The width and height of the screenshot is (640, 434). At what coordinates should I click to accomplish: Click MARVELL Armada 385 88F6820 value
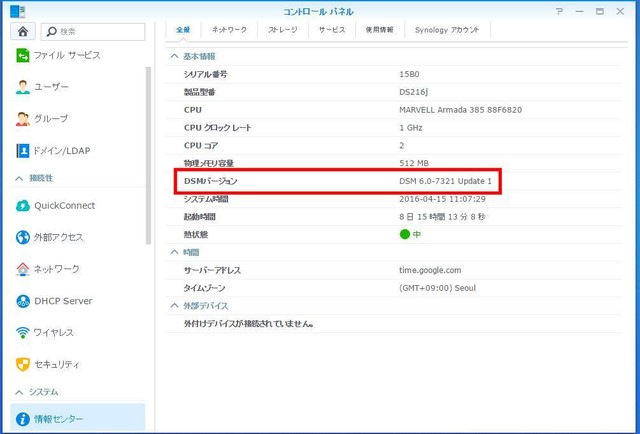460,110
